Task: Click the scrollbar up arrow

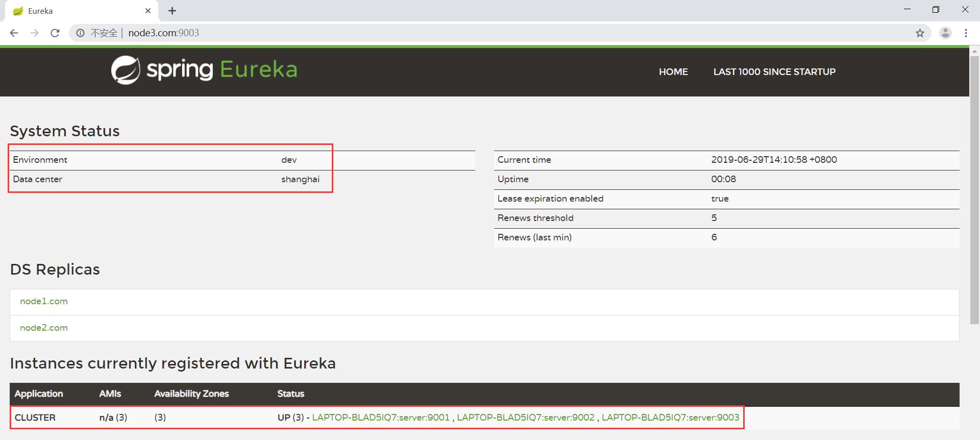Action: (974, 52)
